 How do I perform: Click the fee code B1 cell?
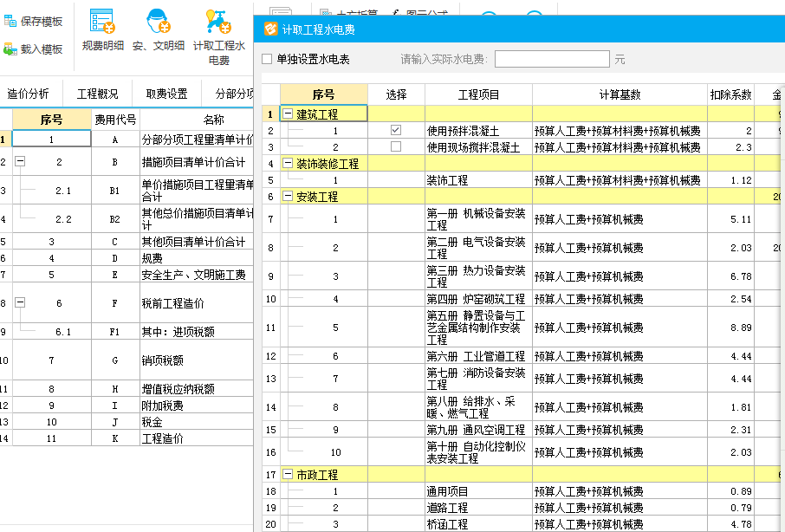pos(115,190)
